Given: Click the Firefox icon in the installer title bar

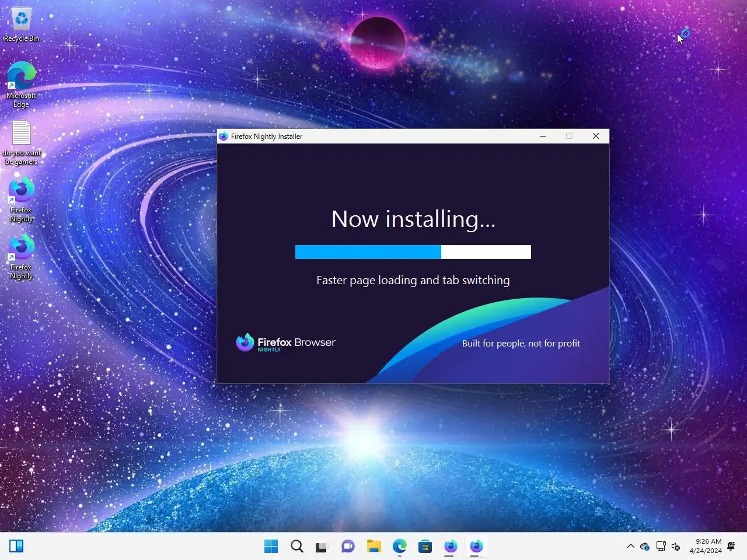Looking at the screenshot, I should 224,136.
